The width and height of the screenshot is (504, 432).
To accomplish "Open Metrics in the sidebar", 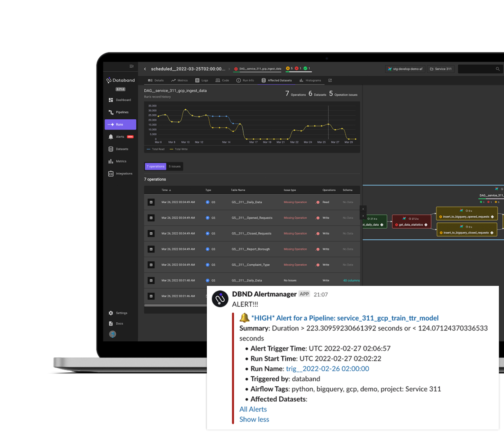I will 118,161.
